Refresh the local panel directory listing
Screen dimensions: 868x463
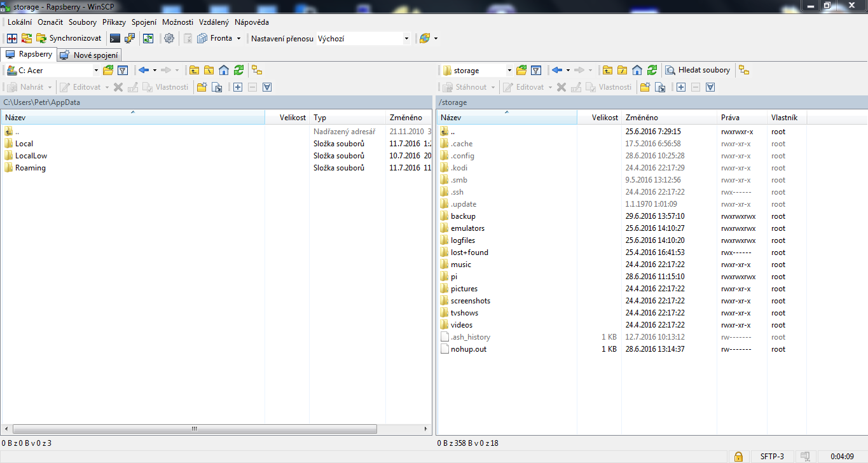[x=238, y=70]
